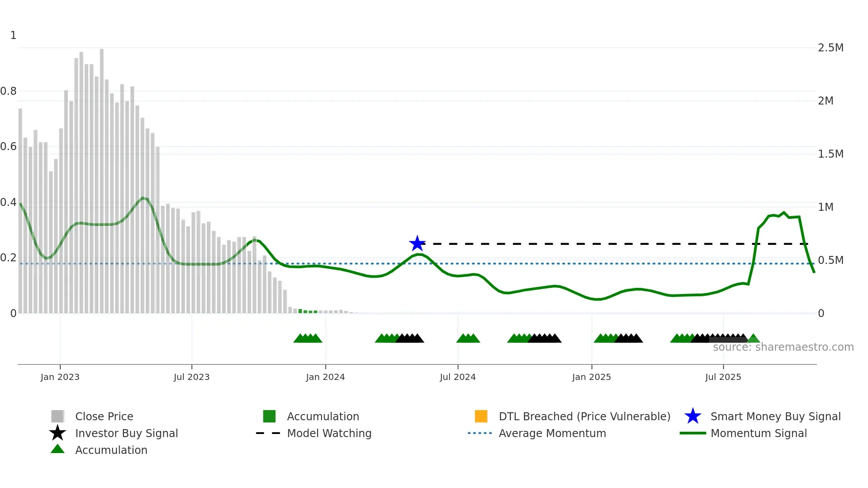
Task: Click the blue Smart Money star on chart
Action: (417, 244)
